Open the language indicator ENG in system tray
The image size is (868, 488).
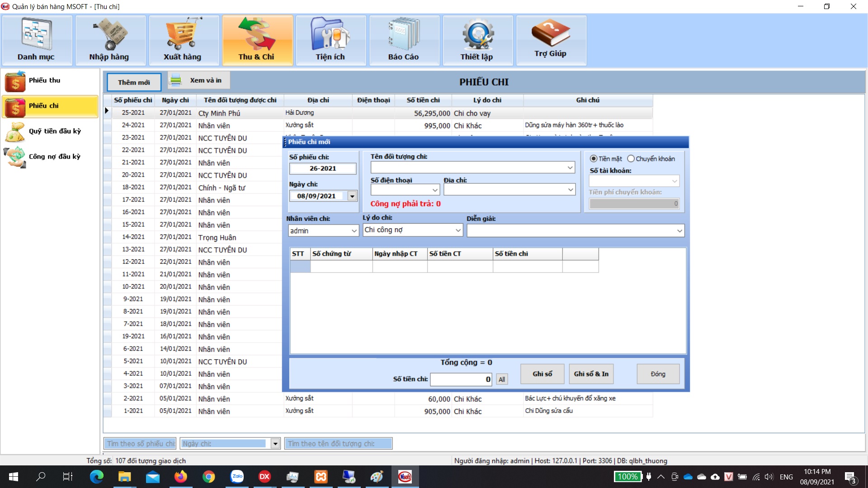click(x=786, y=477)
